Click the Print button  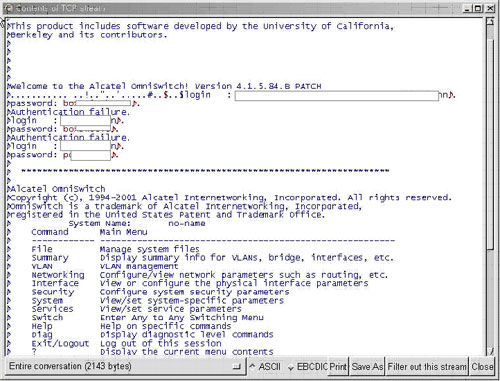coord(339,367)
